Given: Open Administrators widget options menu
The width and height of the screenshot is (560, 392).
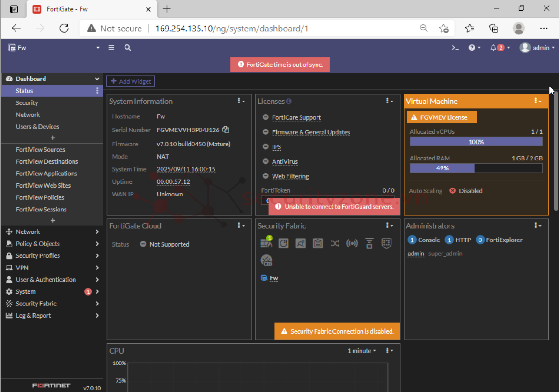Looking at the screenshot, I should [538, 226].
